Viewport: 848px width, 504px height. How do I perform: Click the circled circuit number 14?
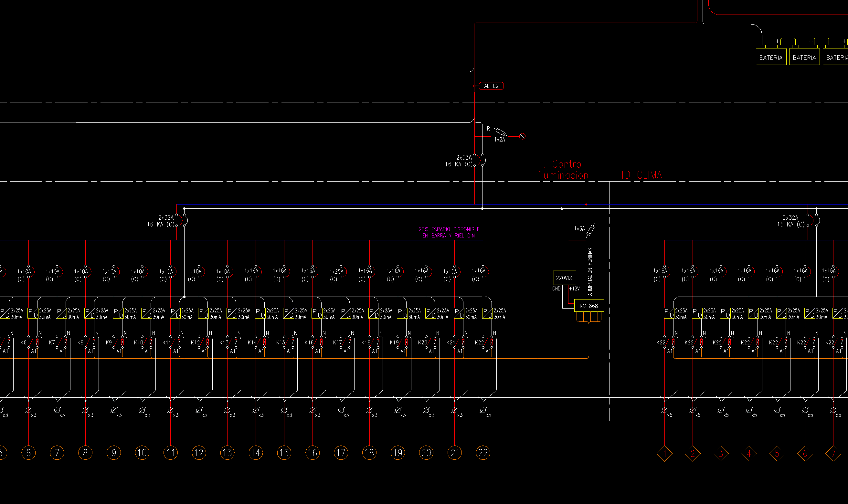pyautogui.click(x=255, y=453)
